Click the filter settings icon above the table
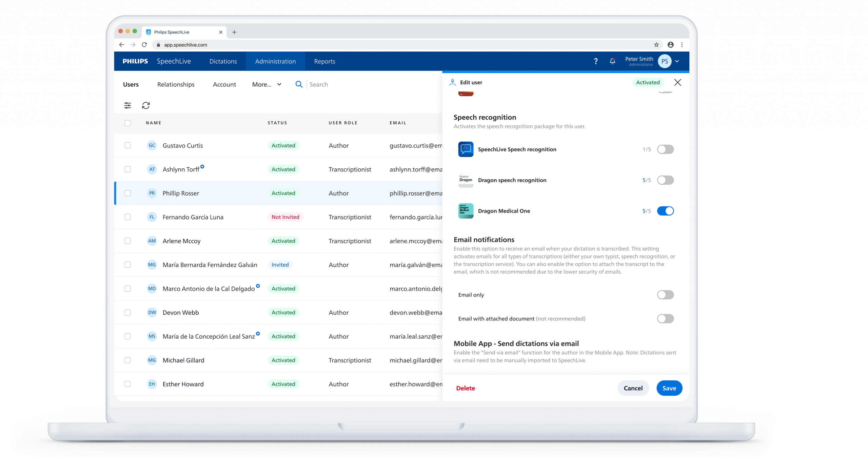Viewport: 868px width, 473px height. (x=127, y=105)
